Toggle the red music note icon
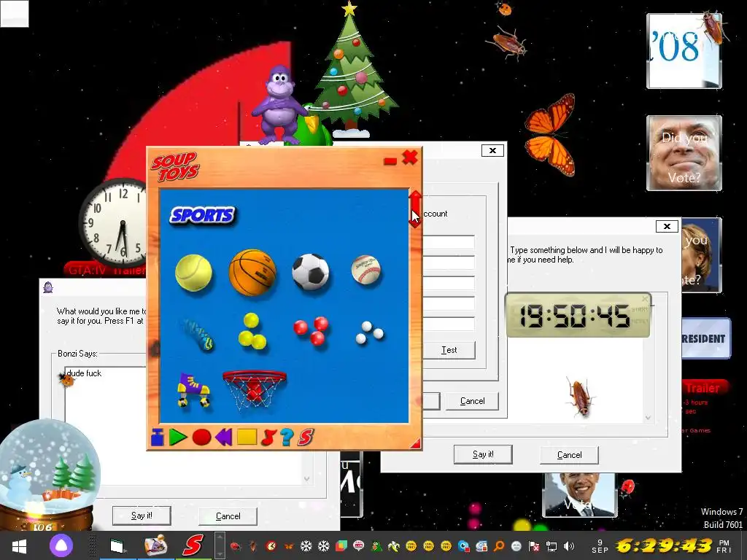Image resolution: width=747 pixels, height=560 pixels. (268, 437)
